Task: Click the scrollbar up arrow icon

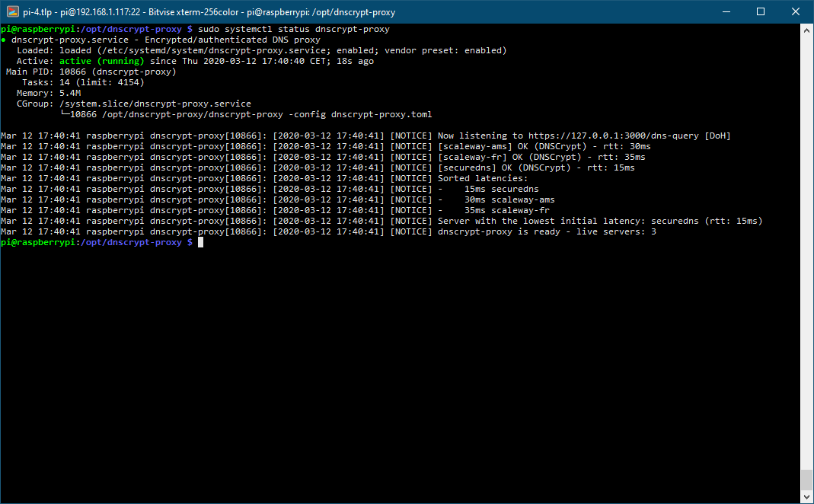Action: coord(806,30)
